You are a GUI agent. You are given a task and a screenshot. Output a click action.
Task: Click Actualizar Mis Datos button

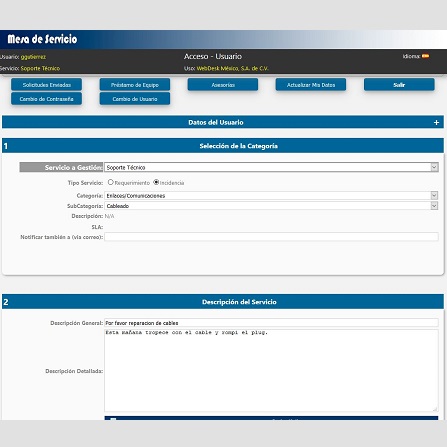pyautogui.click(x=311, y=85)
